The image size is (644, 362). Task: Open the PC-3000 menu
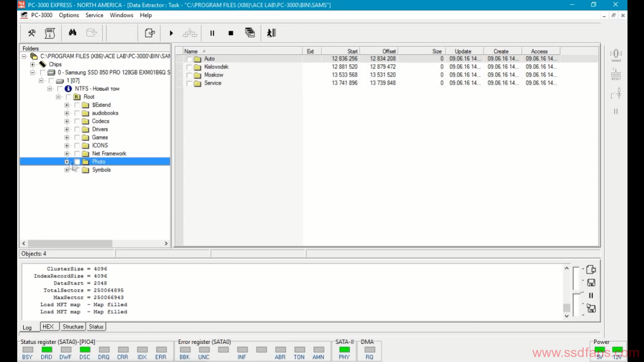[x=42, y=15]
